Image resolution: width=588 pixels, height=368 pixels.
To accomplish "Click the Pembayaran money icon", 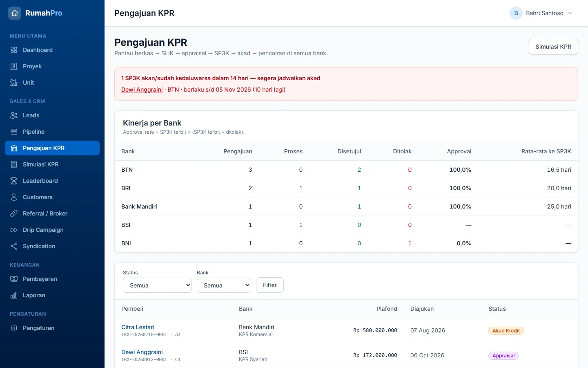I will coord(14,279).
